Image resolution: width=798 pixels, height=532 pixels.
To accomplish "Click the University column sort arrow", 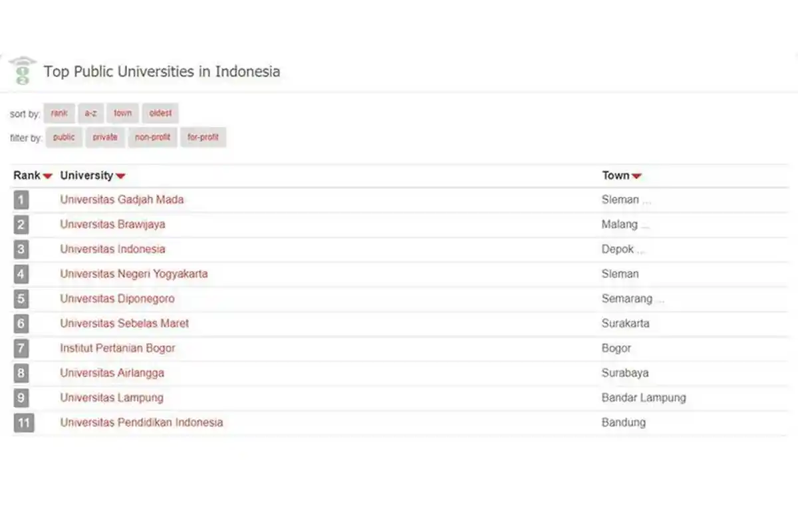I will 120,176.
